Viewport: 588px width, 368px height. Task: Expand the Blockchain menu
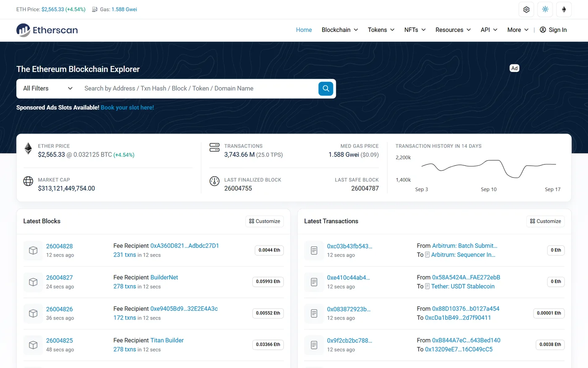click(x=340, y=30)
